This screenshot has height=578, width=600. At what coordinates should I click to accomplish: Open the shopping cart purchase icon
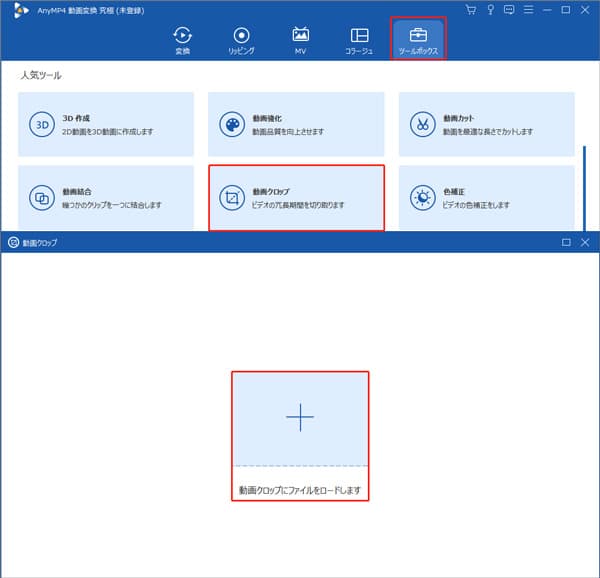click(472, 9)
